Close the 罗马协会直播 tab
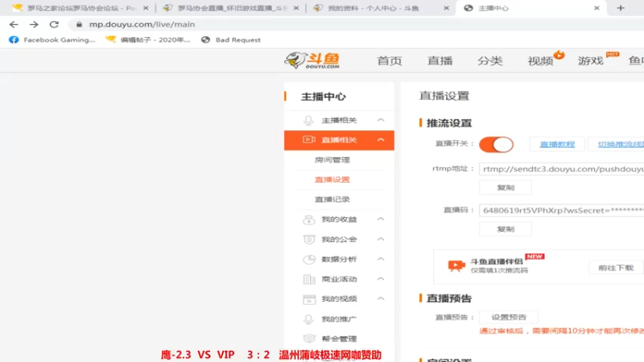This screenshot has width=644, height=362. point(296,8)
